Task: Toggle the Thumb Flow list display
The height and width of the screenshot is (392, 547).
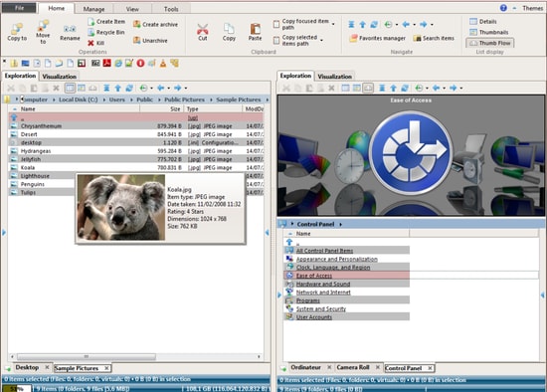Action: click(x=489, y=43)
